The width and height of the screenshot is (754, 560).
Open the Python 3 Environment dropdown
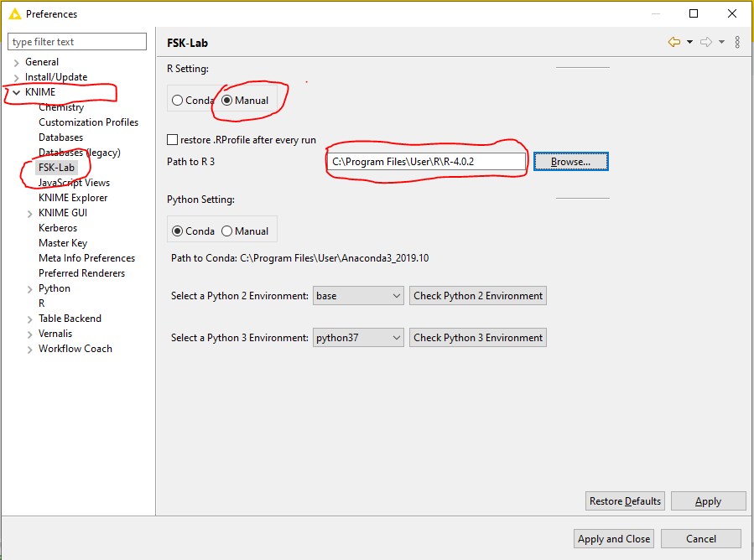(x=358, y=338)
